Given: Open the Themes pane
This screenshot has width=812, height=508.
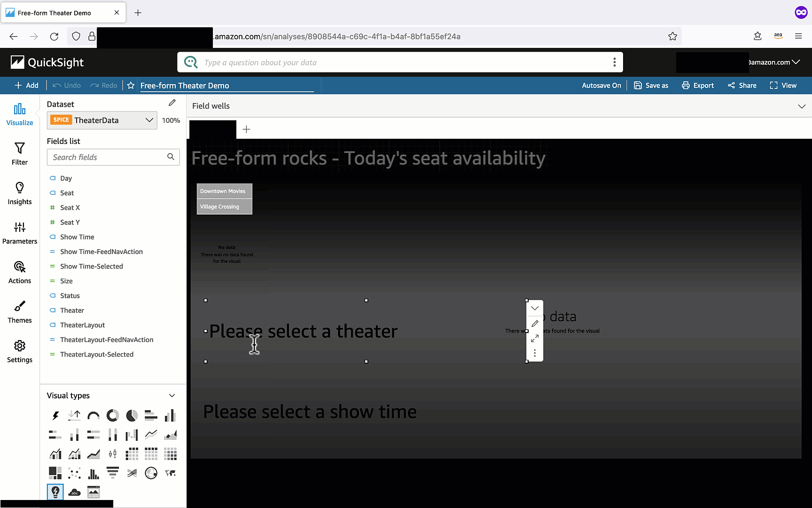Looking at the screenshot, I should (20, 312).
